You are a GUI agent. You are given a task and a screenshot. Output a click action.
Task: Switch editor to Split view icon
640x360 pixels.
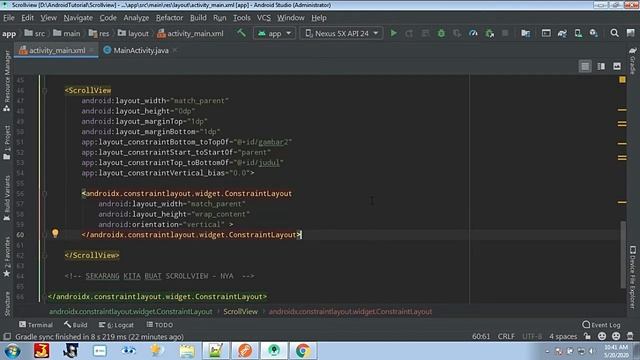[x=601, y=66]
